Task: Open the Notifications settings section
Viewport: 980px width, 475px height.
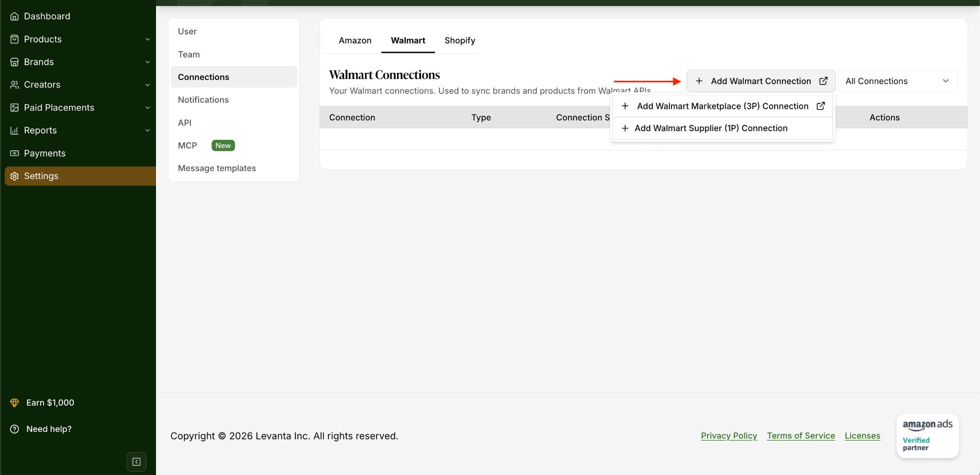Action: 234,100
